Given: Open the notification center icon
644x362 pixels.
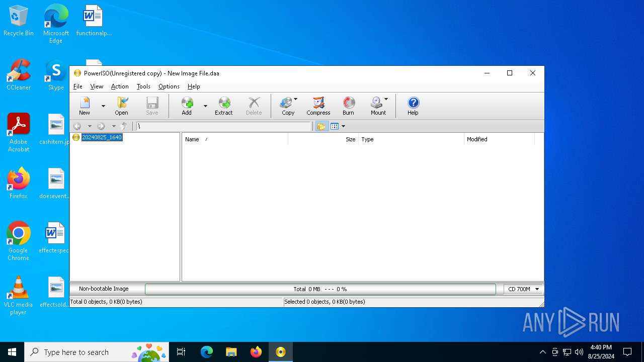Looking at the screenshot, I should pyautogui.click(x=627, y=352).
